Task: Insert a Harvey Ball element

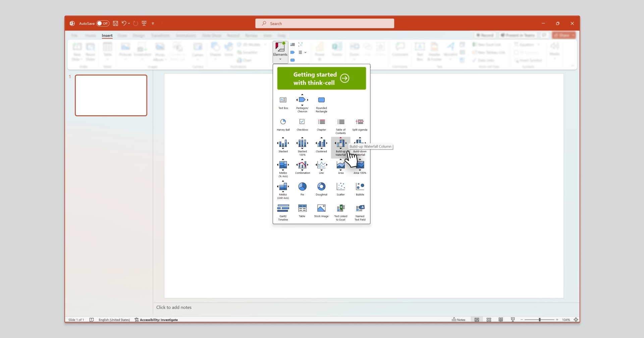Action: 283,124
